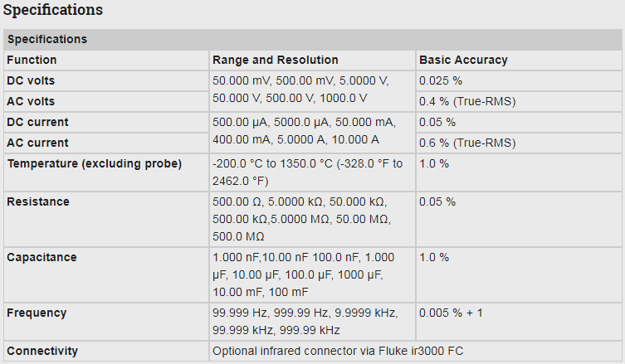Select the Temperature (excluding probe) label

[94, 163]
